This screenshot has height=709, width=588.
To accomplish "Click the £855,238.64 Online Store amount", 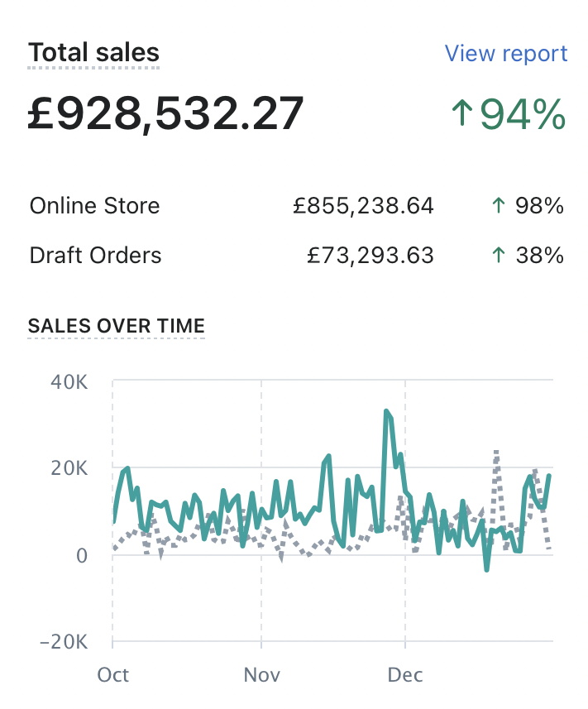I will point(363,206).
